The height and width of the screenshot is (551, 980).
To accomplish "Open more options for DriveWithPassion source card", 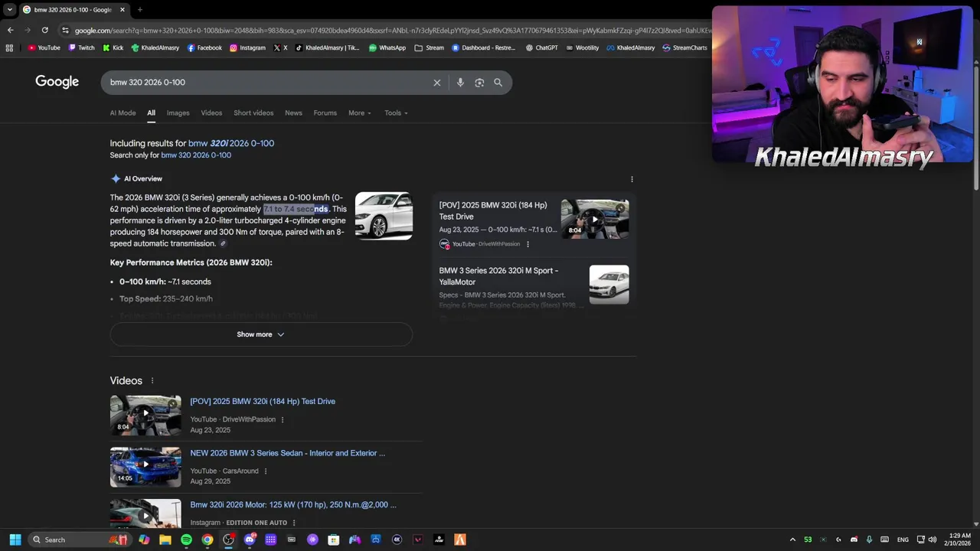I will [x=528, y=244].
